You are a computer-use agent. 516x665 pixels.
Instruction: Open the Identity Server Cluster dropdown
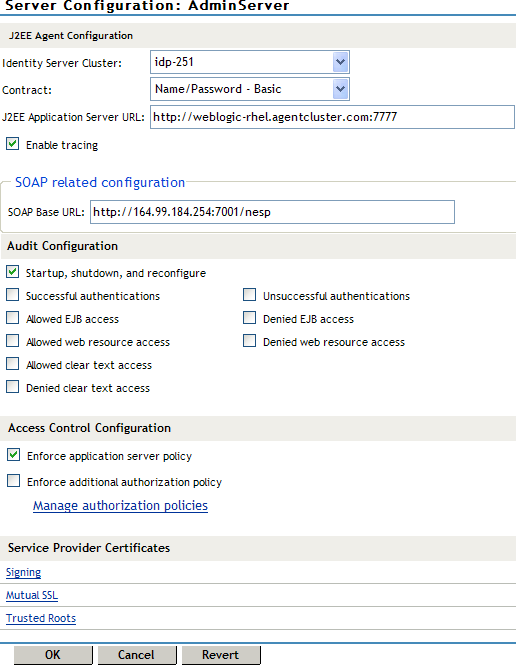pos(250,62)
